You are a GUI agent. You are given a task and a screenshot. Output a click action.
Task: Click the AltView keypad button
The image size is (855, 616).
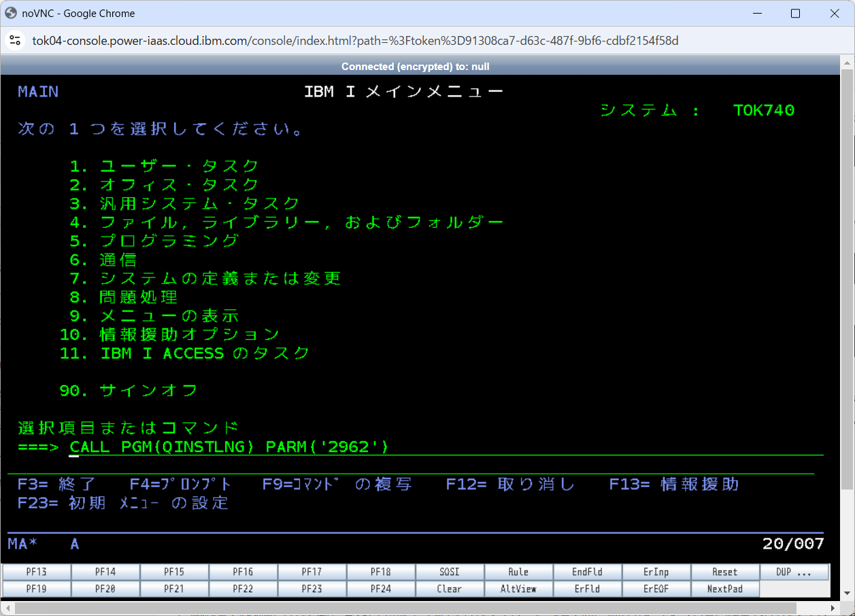(x=518, y=589)
